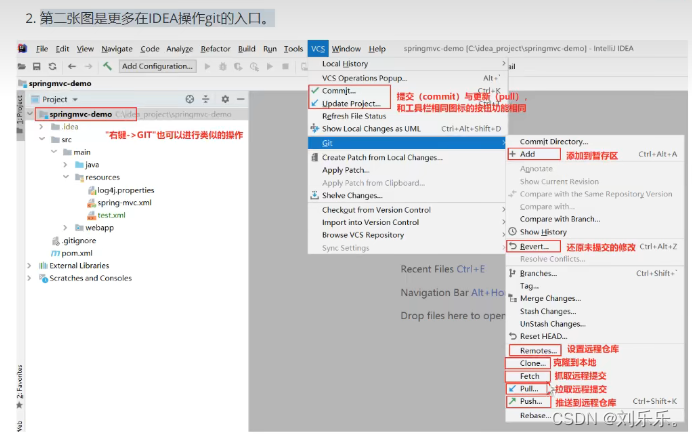Open the Project view dropdown

(x=75, y=100)
